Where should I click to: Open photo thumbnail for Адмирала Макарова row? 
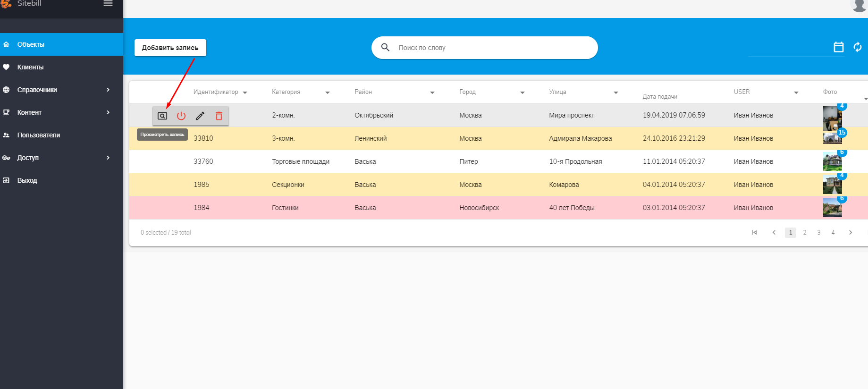click(x=832, y=138)
